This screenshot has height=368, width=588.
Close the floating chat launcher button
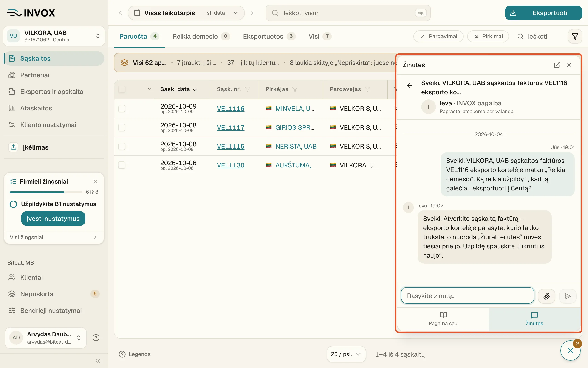[570, 351]
